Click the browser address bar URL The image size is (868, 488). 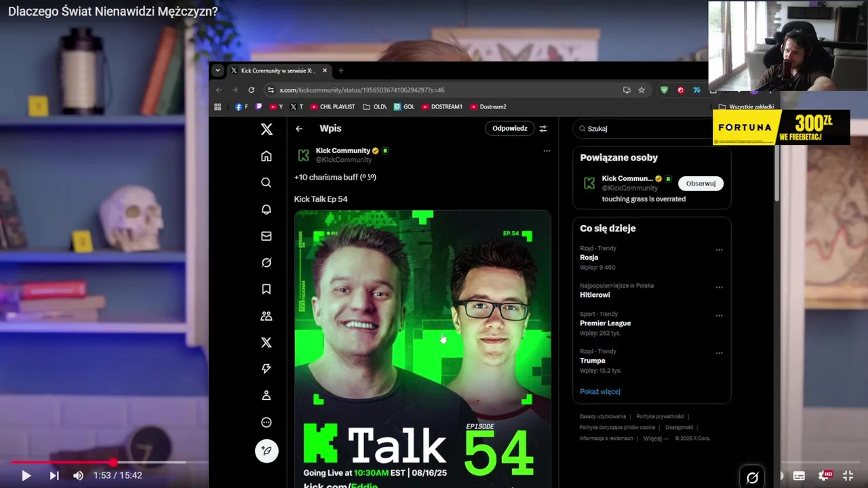click(x=362, y=89)
